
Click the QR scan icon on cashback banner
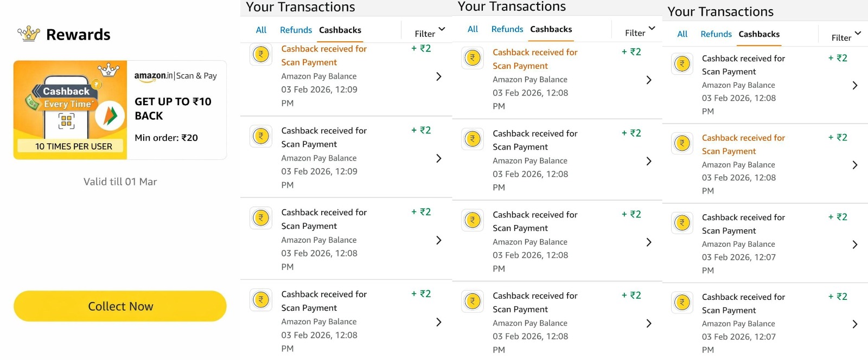pyautogui.click(x=66, y=121)
